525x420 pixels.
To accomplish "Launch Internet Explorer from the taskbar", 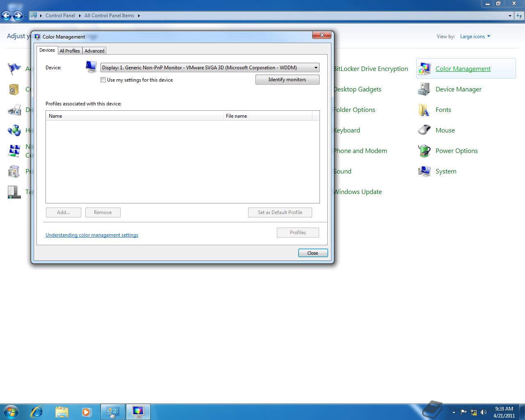I will pyautogui.click(x=37, y=411).
